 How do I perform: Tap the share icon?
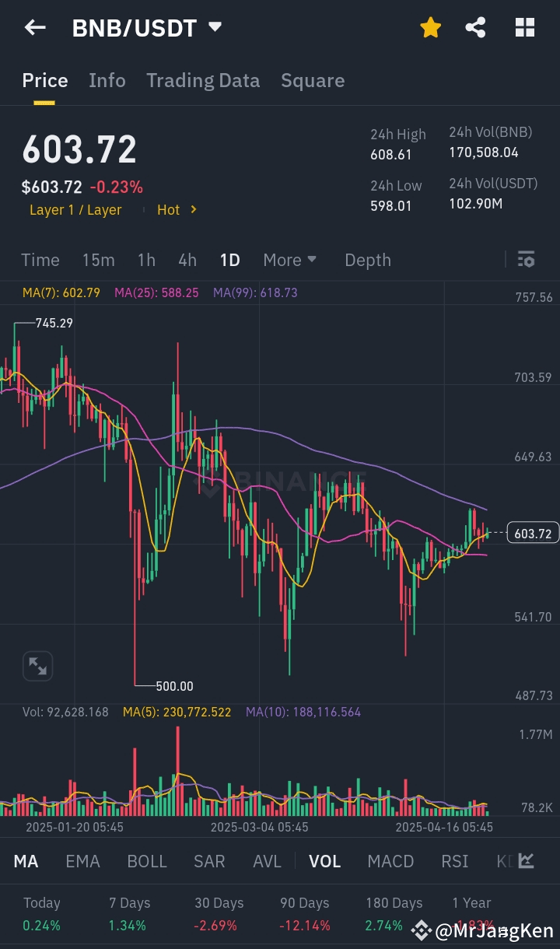(x=475, y=28)
